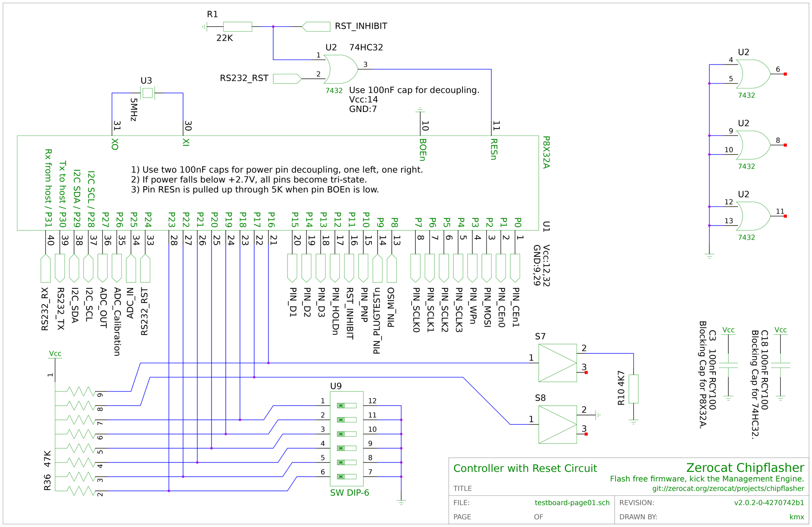
Task: Select the OR gate with output pin 3
Action: 341,69
